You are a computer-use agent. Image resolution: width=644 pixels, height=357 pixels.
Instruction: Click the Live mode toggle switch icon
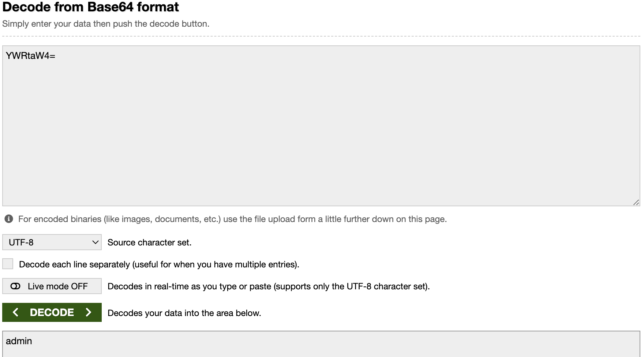15,286
